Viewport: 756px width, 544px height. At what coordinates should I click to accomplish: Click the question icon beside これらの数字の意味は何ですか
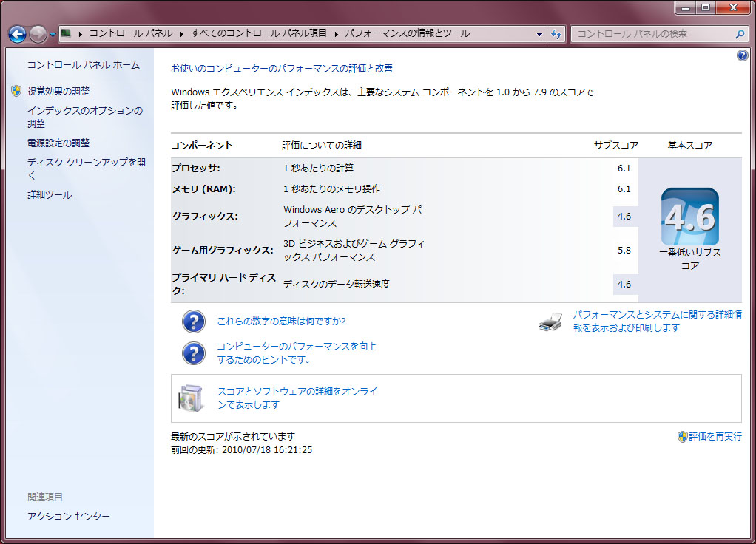tap(194, 322)
